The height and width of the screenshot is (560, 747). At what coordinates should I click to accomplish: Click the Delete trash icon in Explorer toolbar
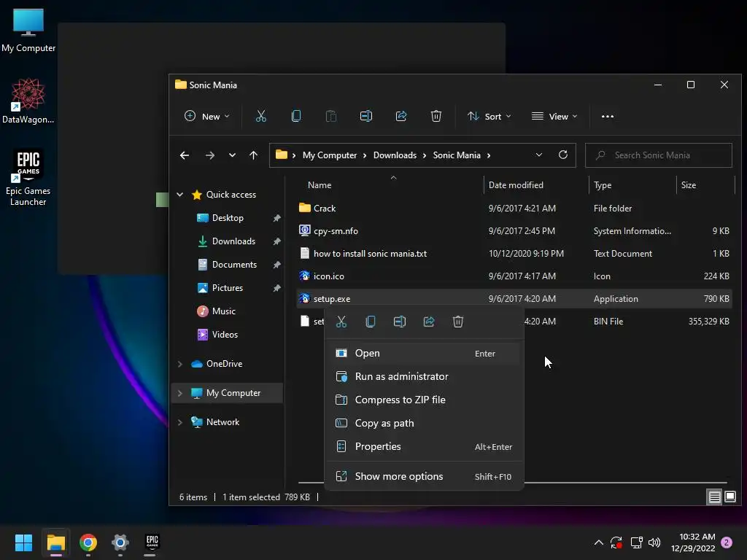[x=436, y=116]
